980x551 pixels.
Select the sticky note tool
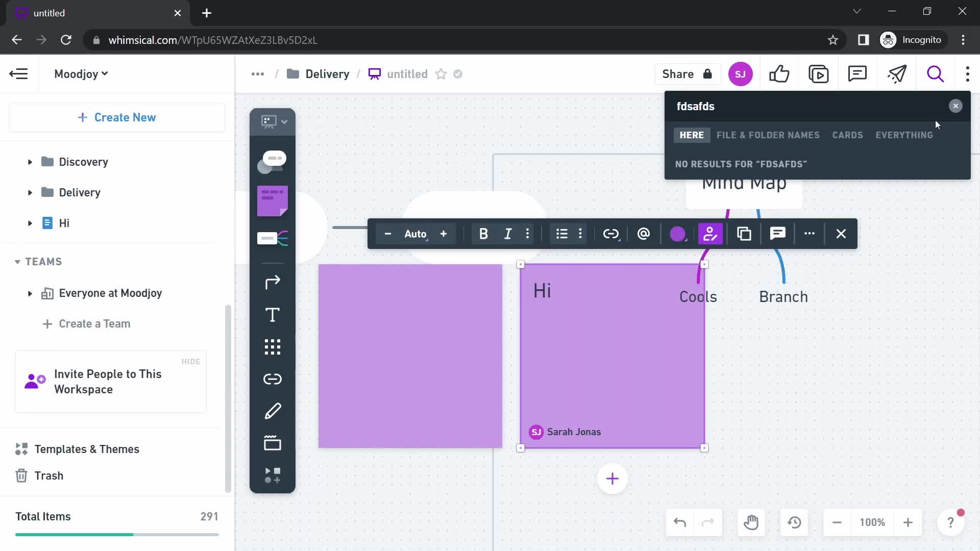click(273, 201)
